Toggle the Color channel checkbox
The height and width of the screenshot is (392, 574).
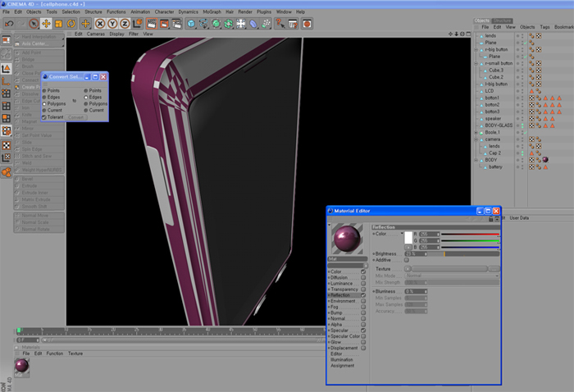point(363,272)
